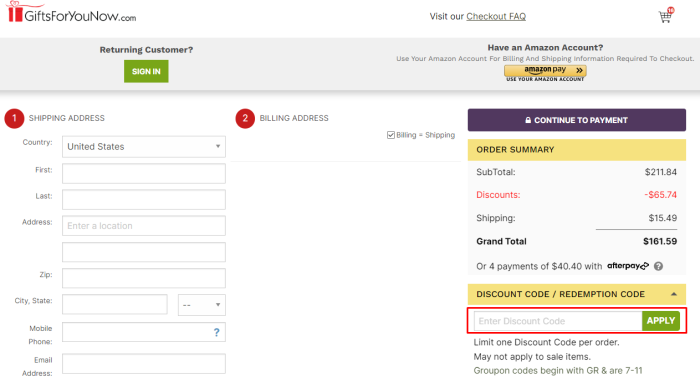Click the First name field

(144, 173)
